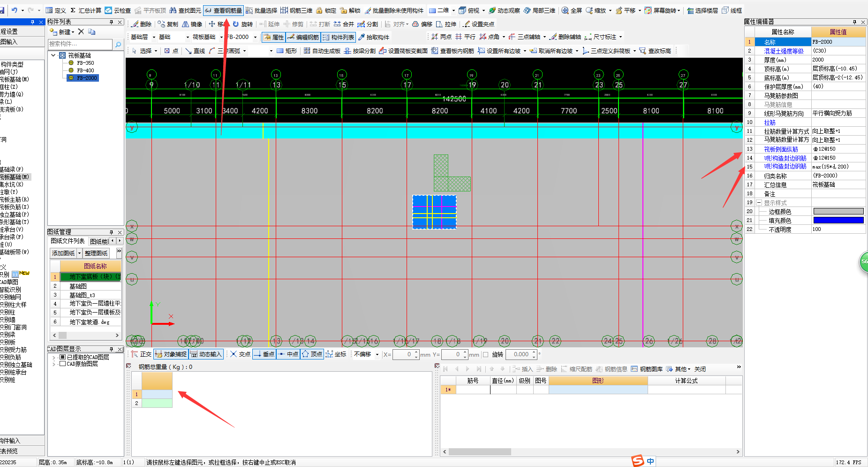Click 钢筋图库 button in rebar toolbar
Image resolution: width=868 pixels, height=467 pixels.
647,369
